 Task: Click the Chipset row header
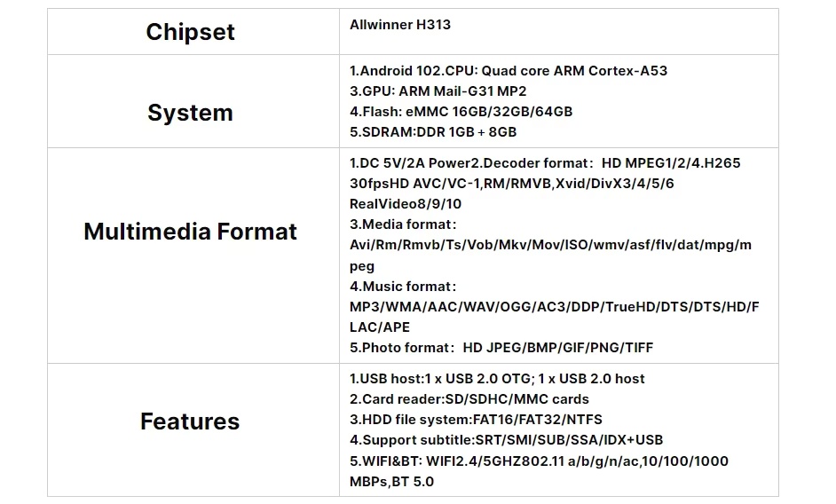(190, 32)
